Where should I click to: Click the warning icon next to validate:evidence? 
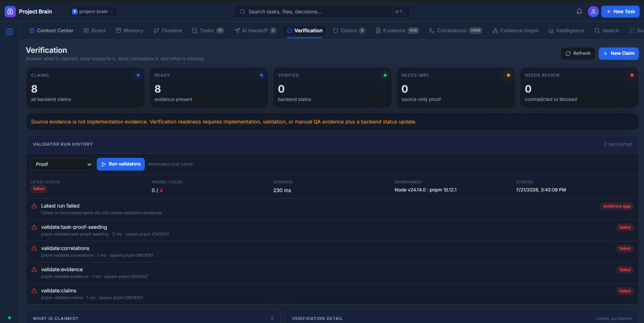(x=34, y=270)
